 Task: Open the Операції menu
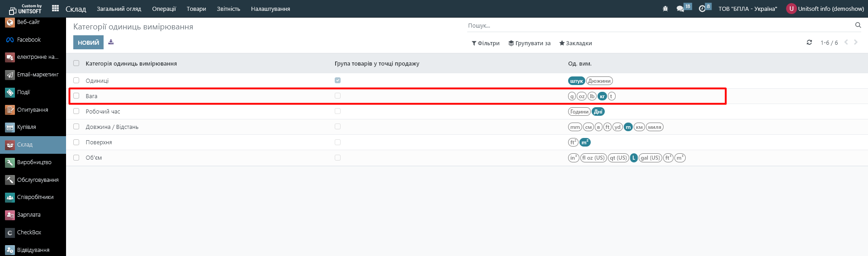point(164,9)
